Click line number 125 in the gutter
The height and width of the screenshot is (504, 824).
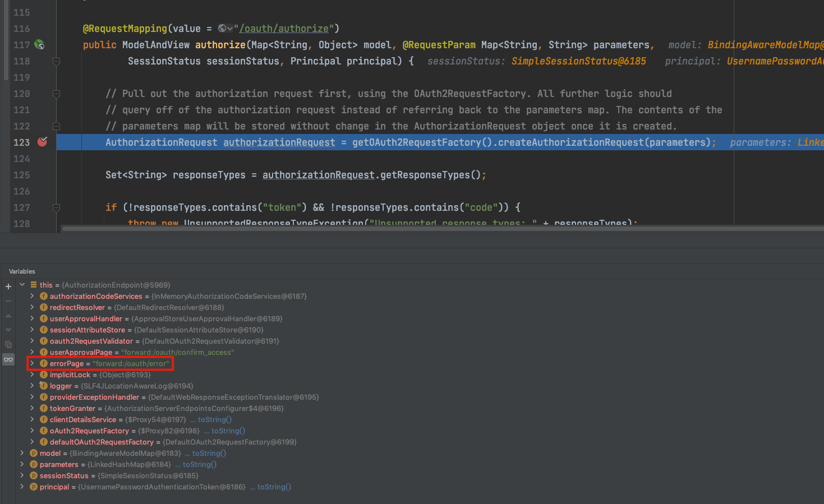(x=22, y=175)
